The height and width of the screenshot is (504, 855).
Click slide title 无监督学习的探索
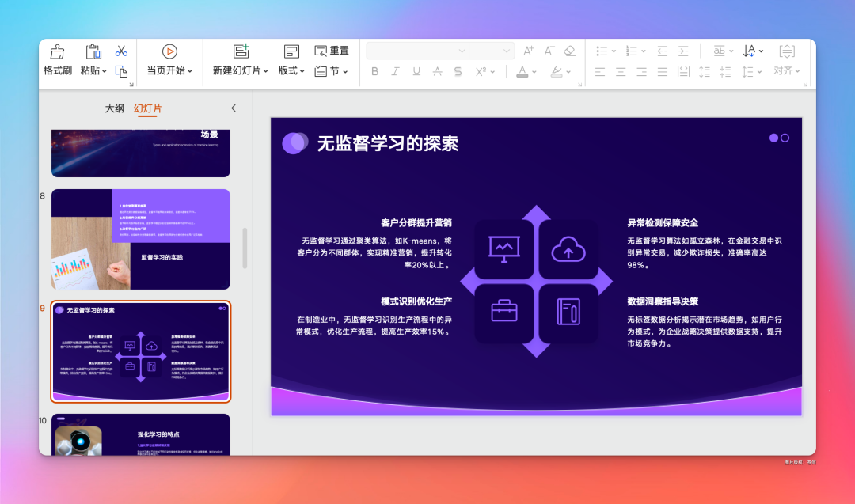(388, 143)
